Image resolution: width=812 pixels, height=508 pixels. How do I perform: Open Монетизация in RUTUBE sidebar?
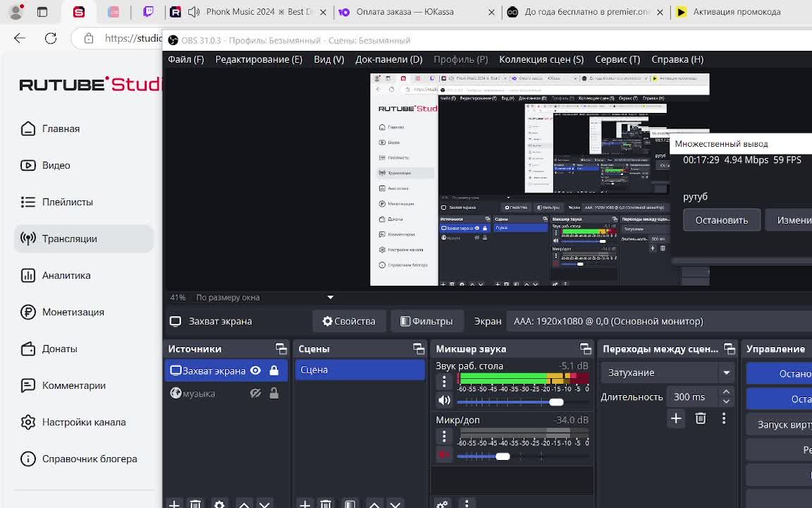click(62, 312)
